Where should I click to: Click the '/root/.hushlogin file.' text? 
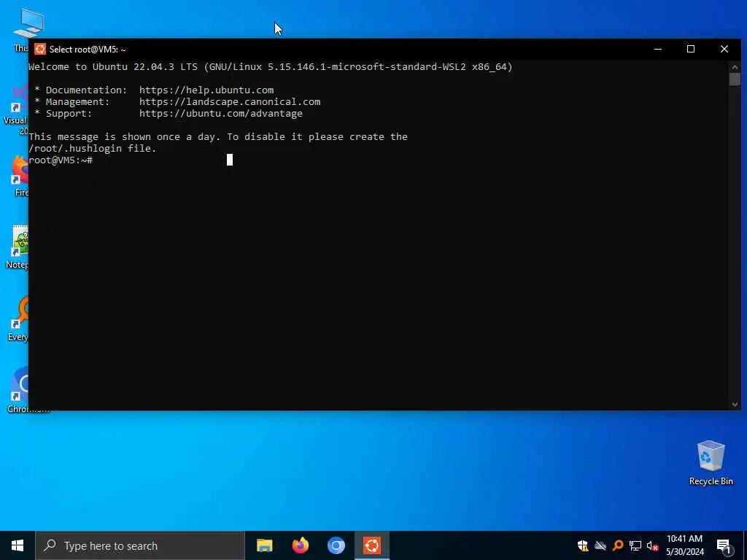tap(93, 149)
